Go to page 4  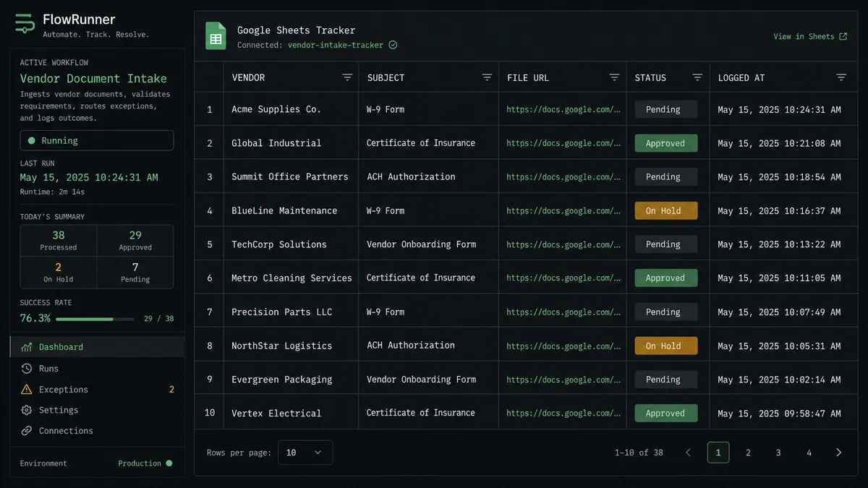tap(809, 453)
